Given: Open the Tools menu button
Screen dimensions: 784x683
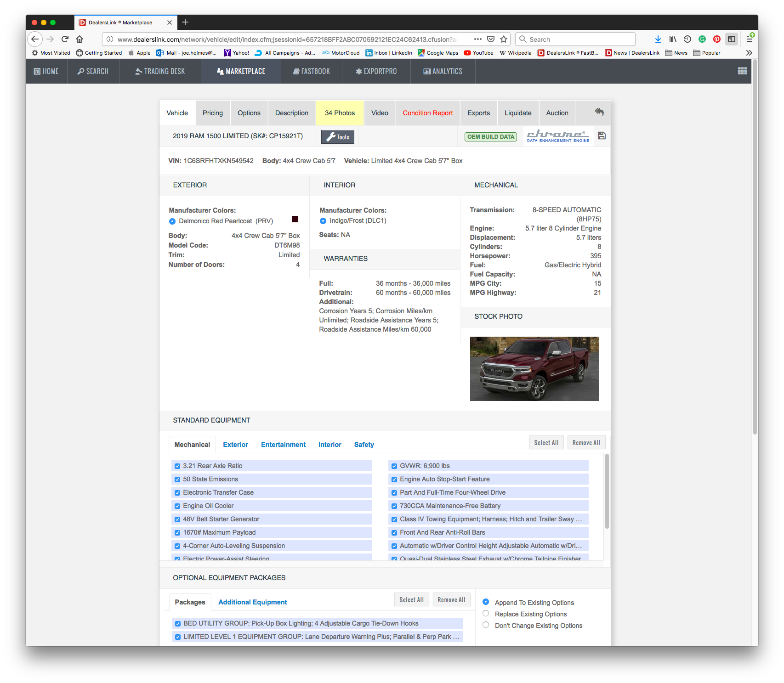Looking at the screenshot, I should (x=338, y=137).
